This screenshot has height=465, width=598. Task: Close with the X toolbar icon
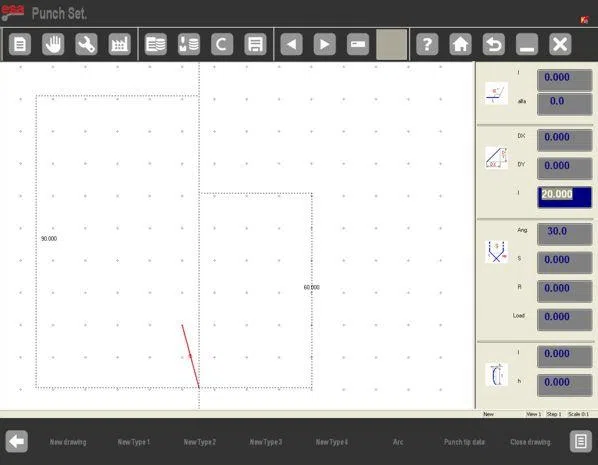pyautogui.click(x=560, y=44)
